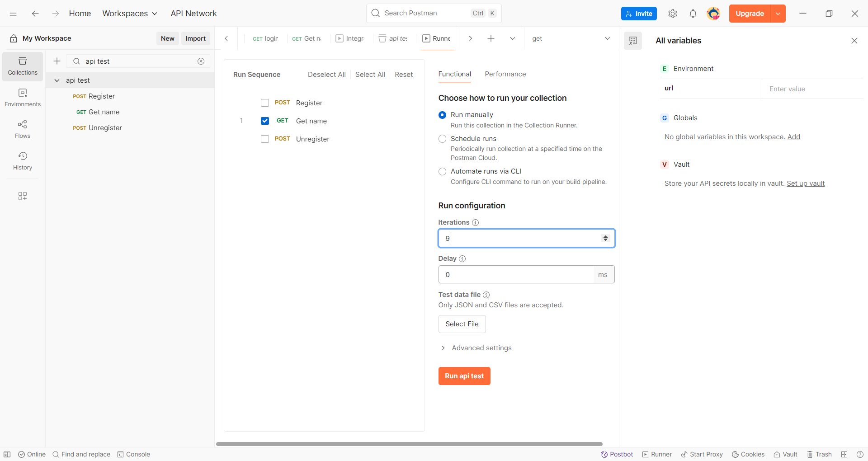Switch to the Functional tab
The height and width of the screenshot is (461, 868).
(x=455, y=74)
